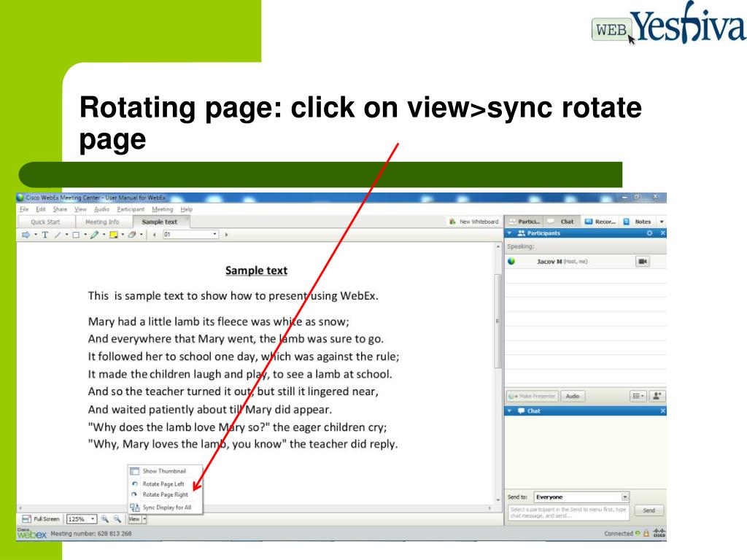Click the chat message input field
Viewport: 747px width, 560px height.
[x=569, y=513]
